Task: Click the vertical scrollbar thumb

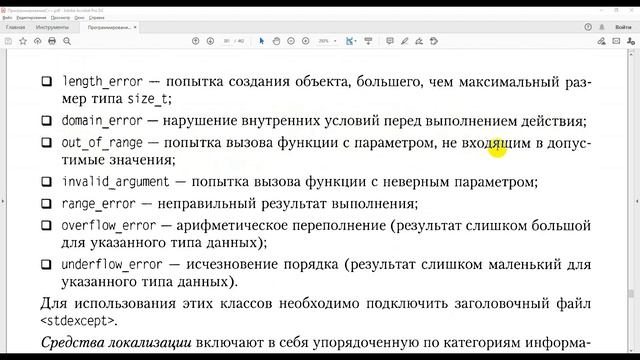Action: 631,293
